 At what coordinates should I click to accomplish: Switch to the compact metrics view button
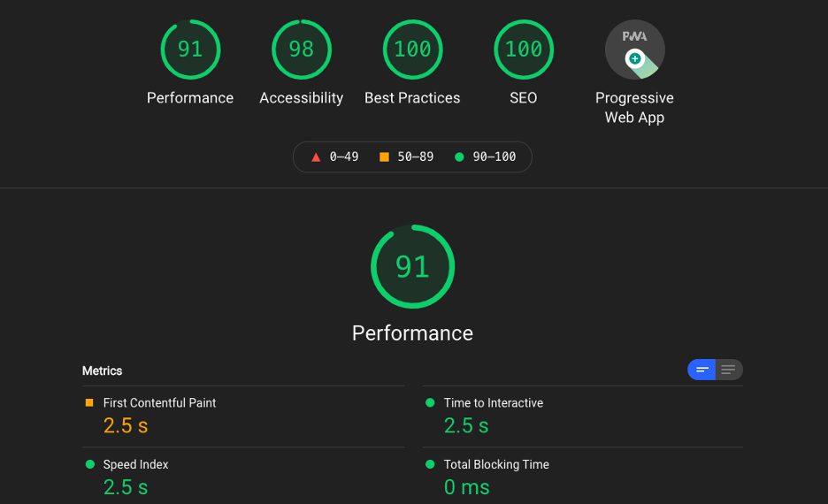coord(701,370)
